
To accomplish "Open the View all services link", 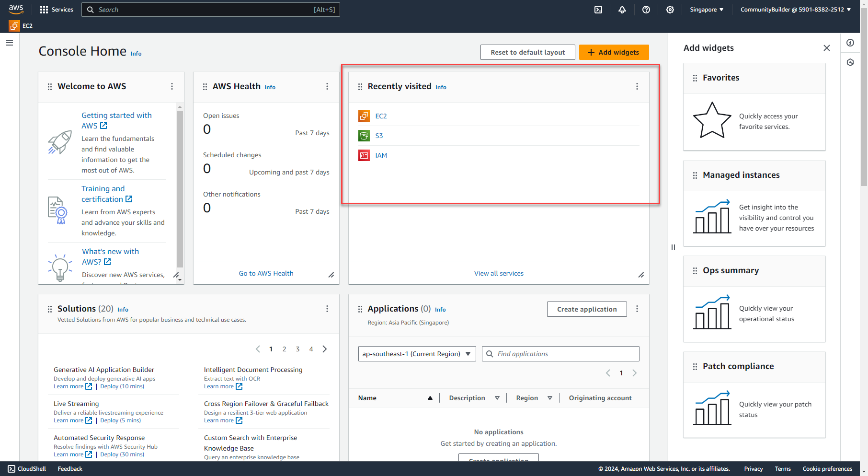I will [499, 273].
